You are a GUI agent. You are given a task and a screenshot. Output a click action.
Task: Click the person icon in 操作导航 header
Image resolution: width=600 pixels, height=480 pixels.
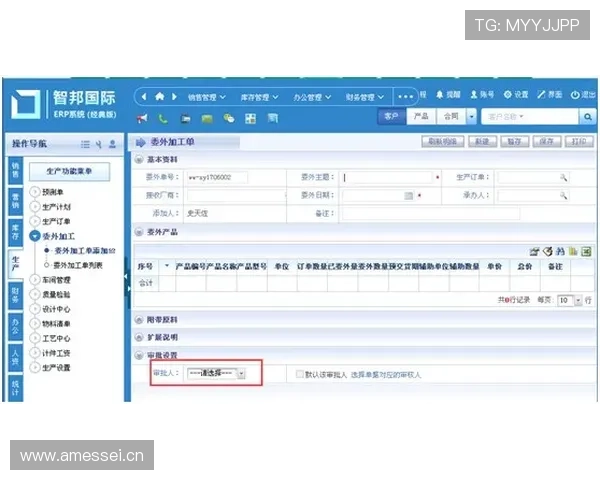(112, 144)
